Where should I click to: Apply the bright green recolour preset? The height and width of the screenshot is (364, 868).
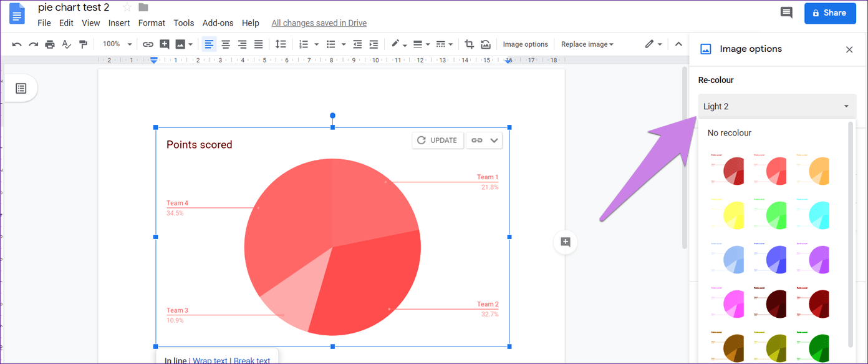pyautogui.click(x=771, y=214)
